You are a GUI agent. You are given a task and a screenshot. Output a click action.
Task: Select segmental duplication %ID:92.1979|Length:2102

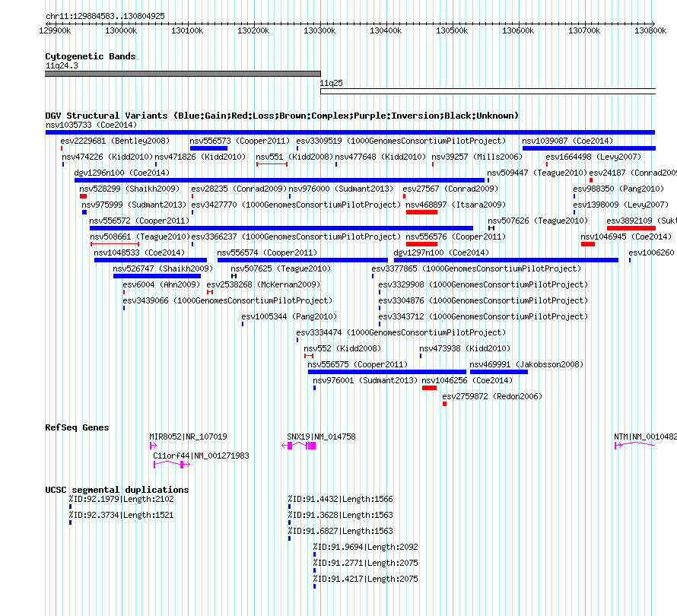(71, 506)
